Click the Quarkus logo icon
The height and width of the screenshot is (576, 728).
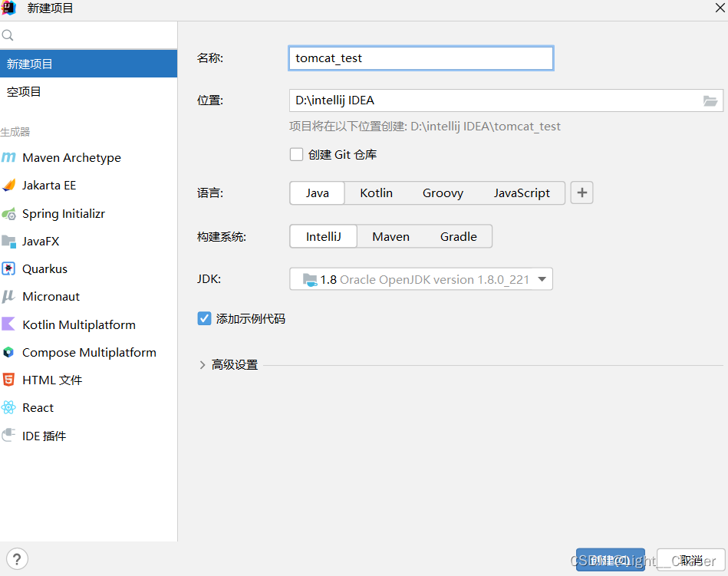[x=8, y=268]
